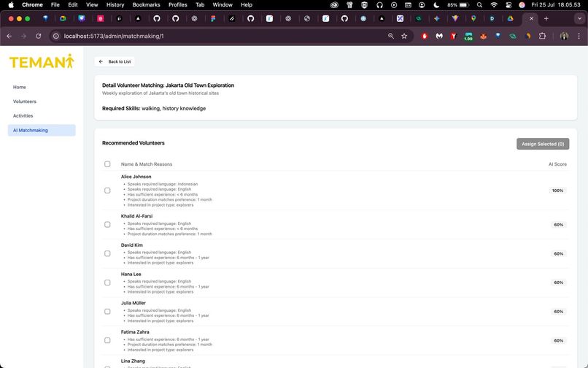Toggle the select-all header checkbox
Viewport: 588px width, 368px height.
pos(107,164)
